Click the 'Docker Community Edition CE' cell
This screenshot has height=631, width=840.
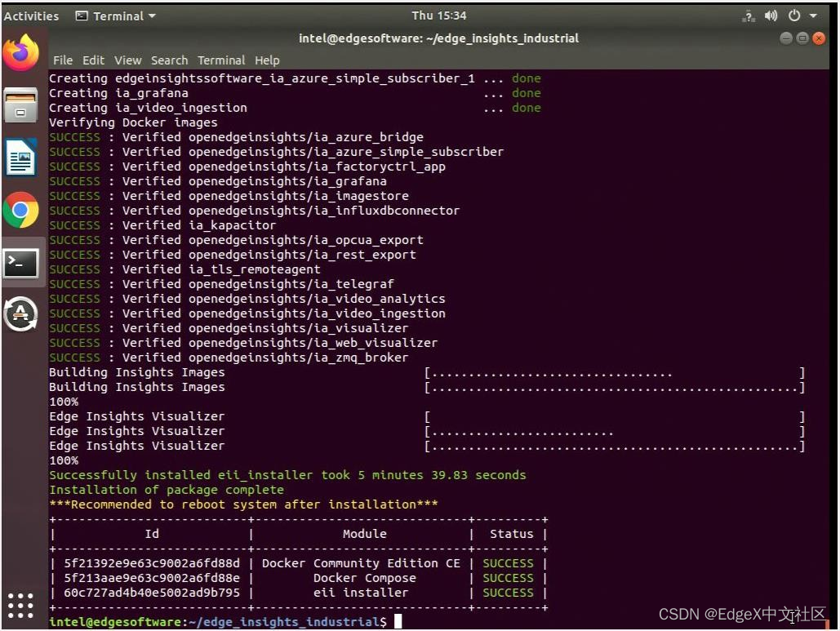361,563
